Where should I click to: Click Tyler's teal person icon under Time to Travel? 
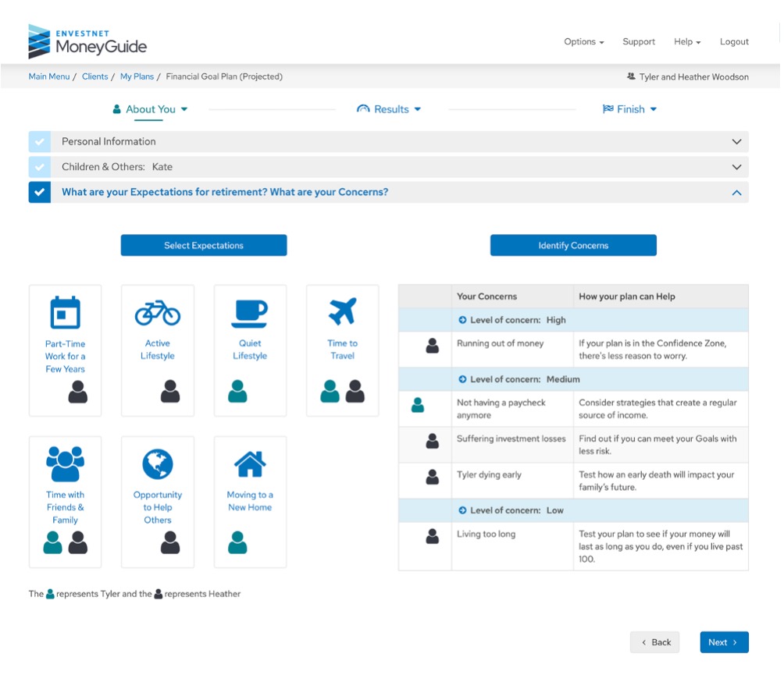pos(330,391)
